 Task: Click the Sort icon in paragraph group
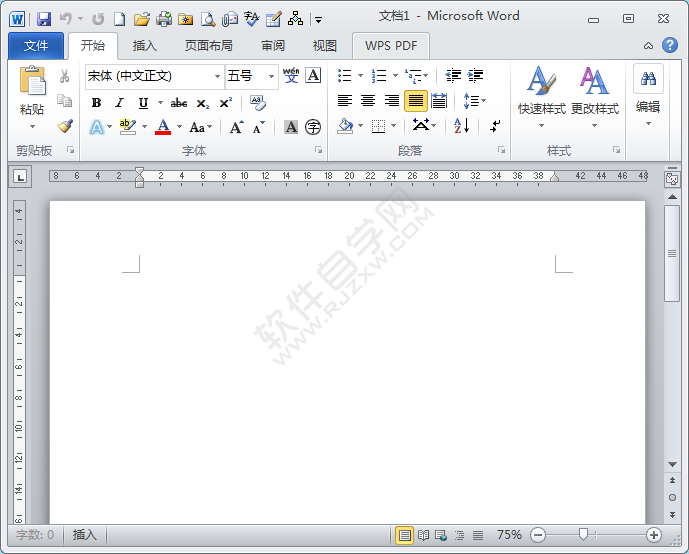click(x=461, y=126)
